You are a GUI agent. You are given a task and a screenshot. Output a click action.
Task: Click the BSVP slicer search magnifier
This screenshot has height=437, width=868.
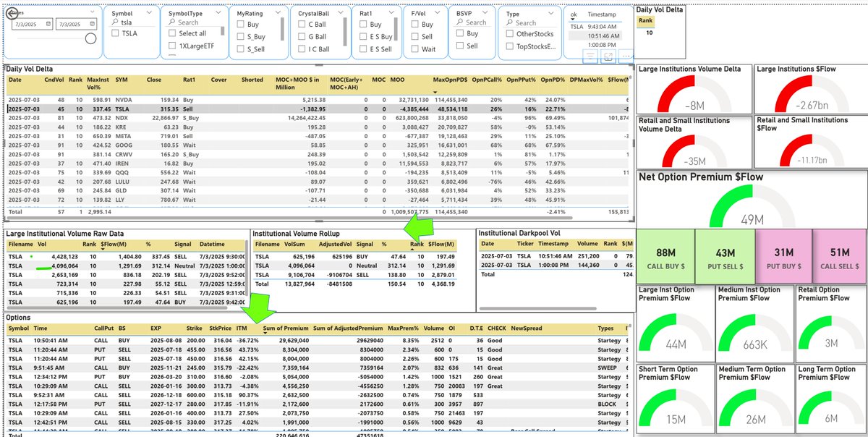(460, 22)
